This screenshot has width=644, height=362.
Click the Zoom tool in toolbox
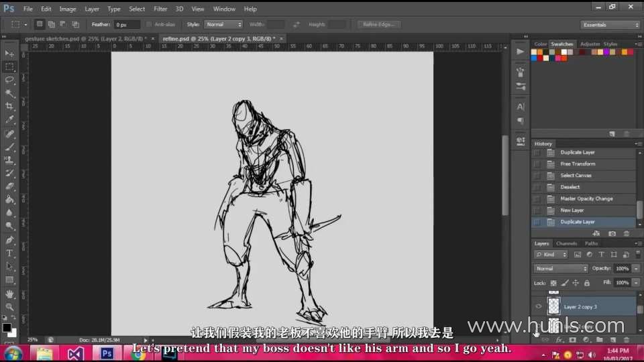click(x=9, y=307)
